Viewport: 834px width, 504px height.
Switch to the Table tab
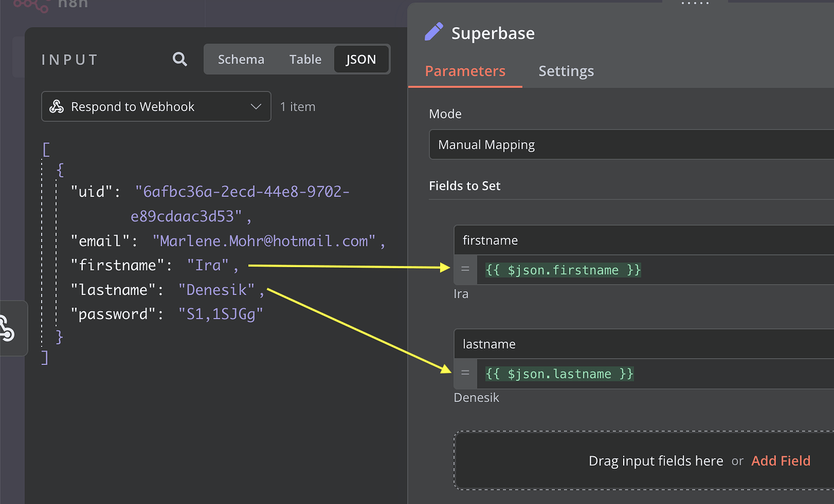click(305, 59)
